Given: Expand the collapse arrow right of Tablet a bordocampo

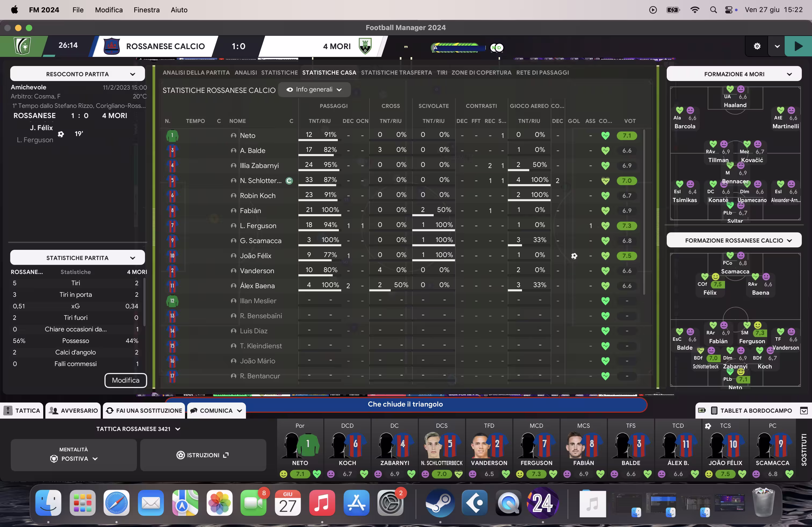Looking at the screenshot, I should [x=804, y=411].
